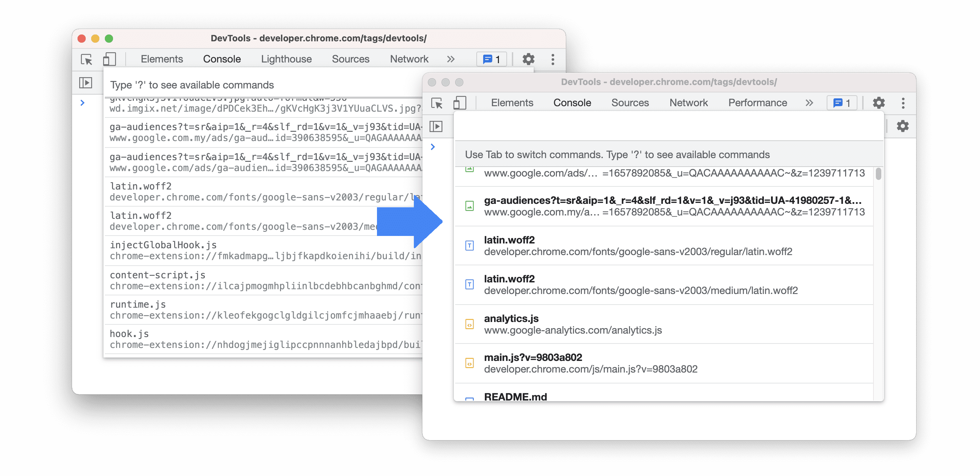This screenshot has height=476, width=980.
Task: Click the Performance panel tab
Action: click(x=757, y=101)
